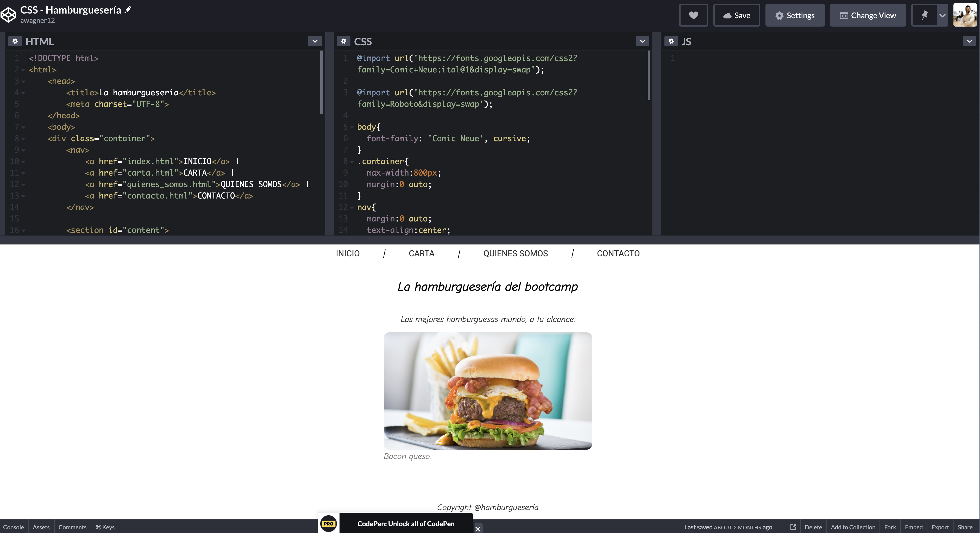Show keyboard shortcuts with Keys
Image resolution: width=980 pixels, height=533 pixels.
click(105, 527)
